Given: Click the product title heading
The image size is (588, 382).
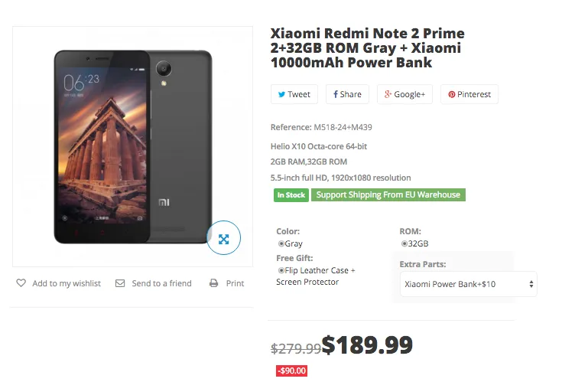Looking at the screenshot, I should (367, 48).
